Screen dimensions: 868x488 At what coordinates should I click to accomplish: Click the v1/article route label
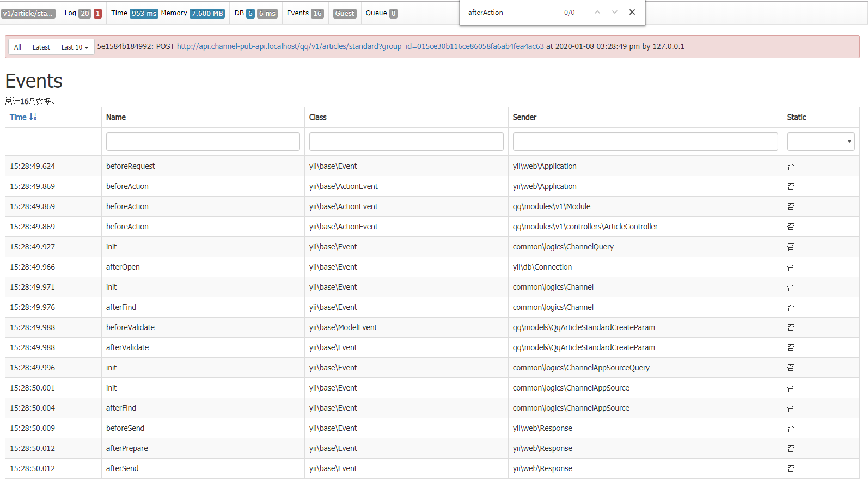click(x=28, y=14)
